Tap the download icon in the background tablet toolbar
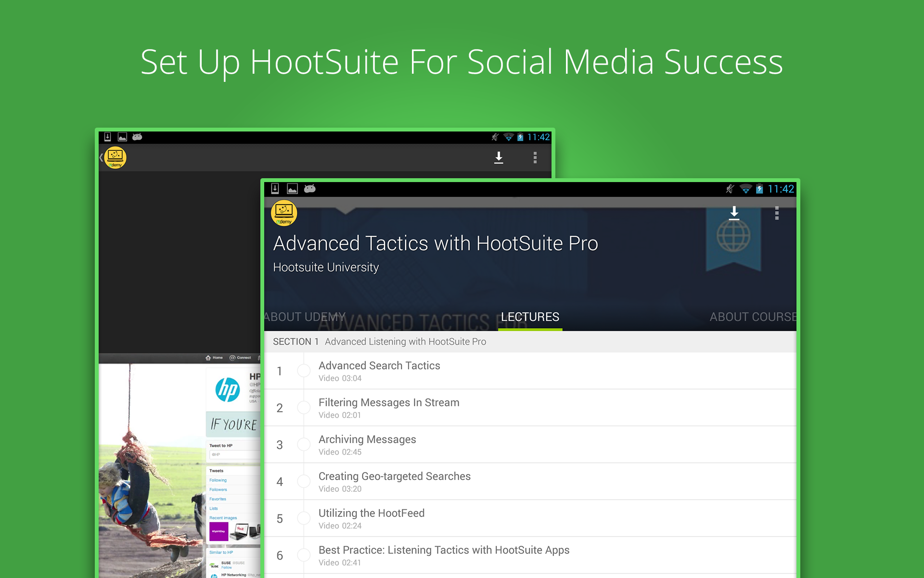Screen dimensions: 924x578 coord(499,158)
